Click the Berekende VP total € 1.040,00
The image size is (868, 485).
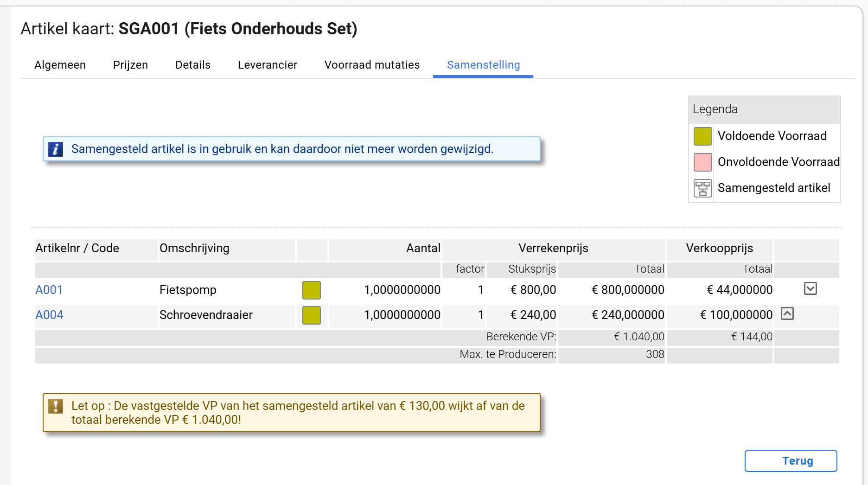(639, 337)
